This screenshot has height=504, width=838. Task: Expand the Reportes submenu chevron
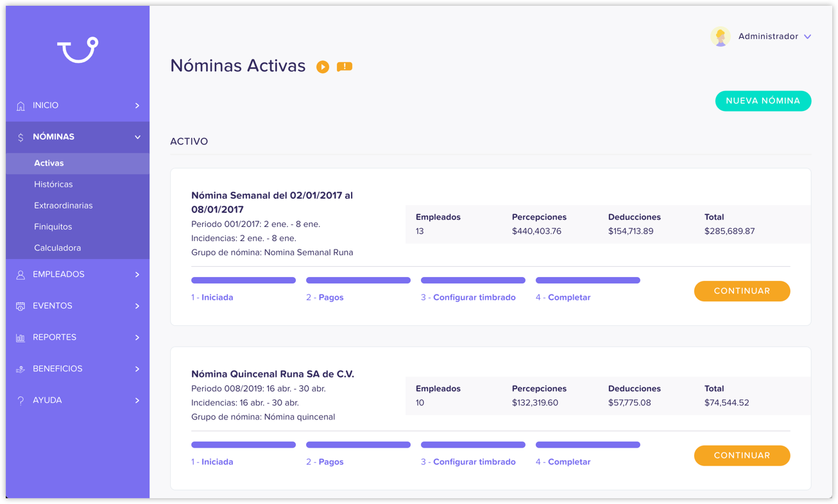[137, 337]
